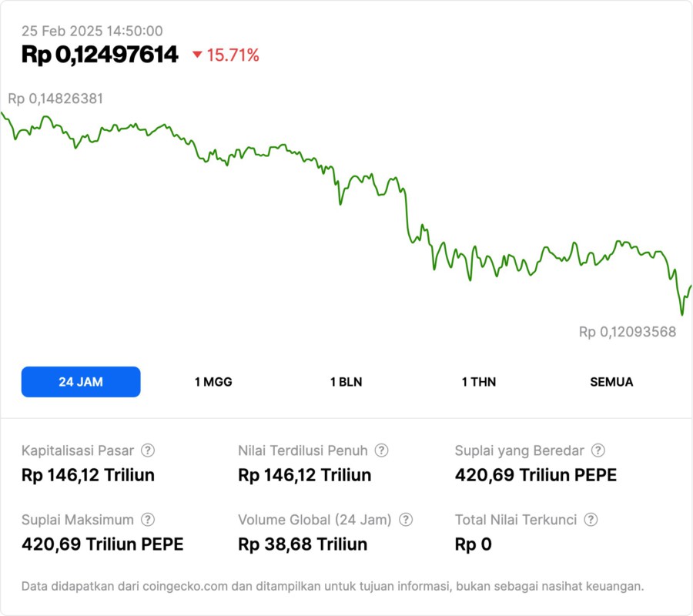The height and width of the screenshot is (616, 693).
Task: Click help icon beside Nilai Terdilusi Penuh
Action: (381, 450)
